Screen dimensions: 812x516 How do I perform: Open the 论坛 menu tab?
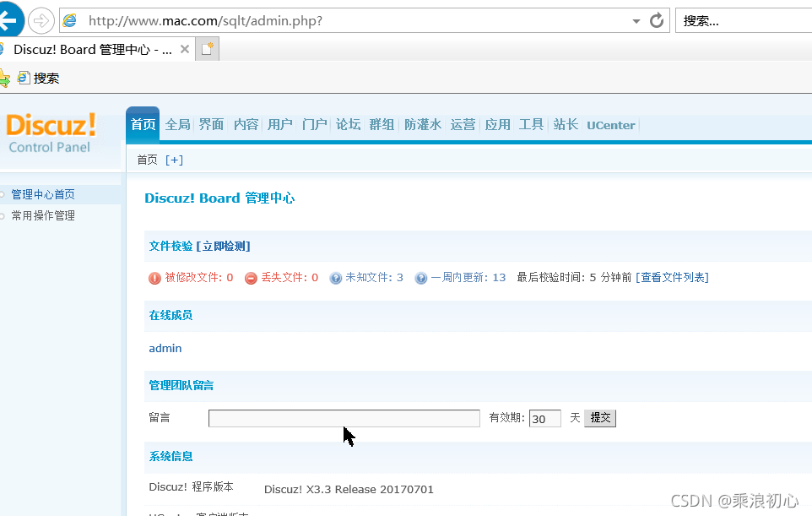pyautogui.click(x=348, y=124)
